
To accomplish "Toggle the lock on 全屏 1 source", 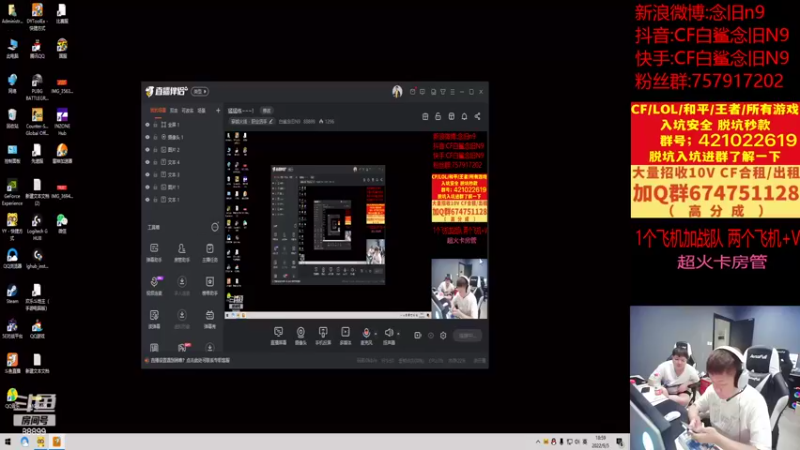I will [x=156, y=124].
